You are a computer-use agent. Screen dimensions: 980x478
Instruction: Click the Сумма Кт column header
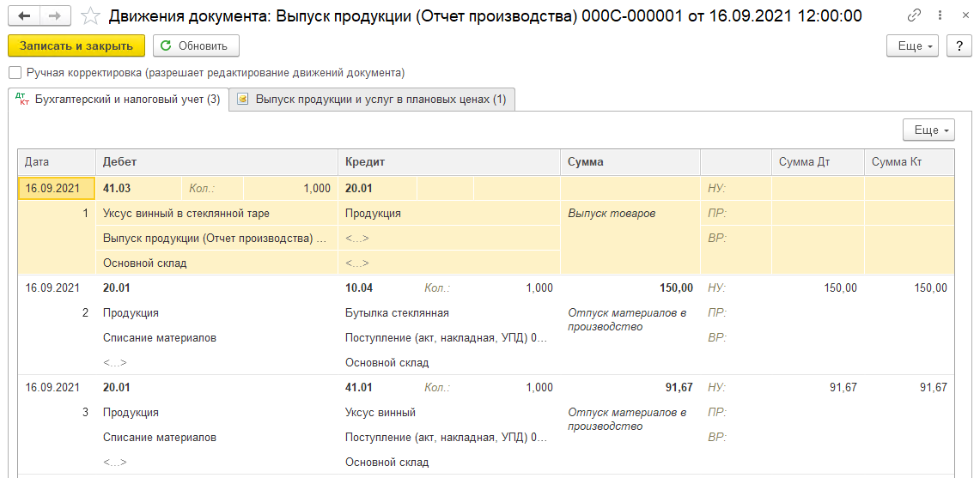[910, 162]
